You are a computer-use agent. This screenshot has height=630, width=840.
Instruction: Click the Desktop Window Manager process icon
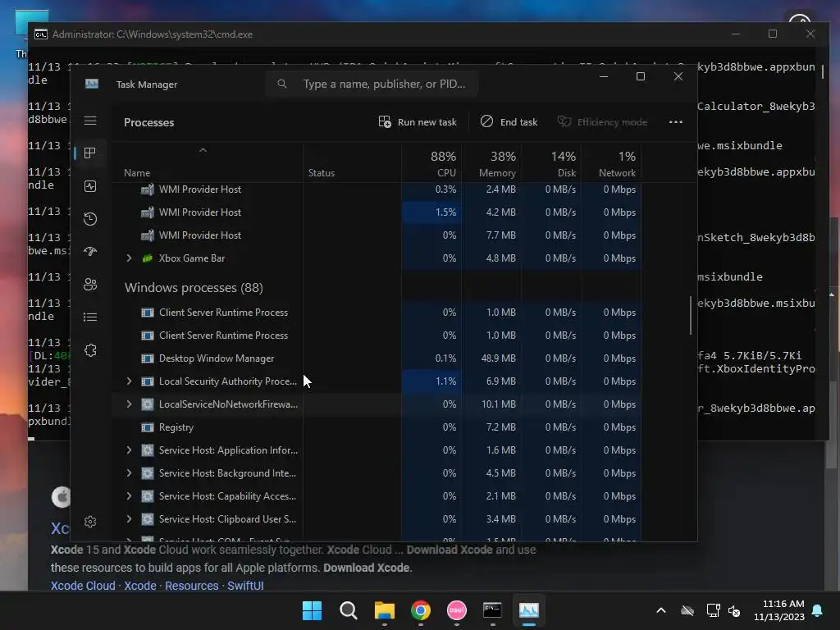point(148,358)
